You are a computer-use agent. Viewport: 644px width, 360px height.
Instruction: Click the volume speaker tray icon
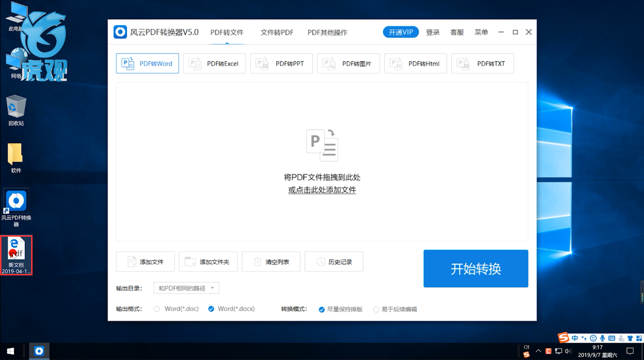coord(568,351)
